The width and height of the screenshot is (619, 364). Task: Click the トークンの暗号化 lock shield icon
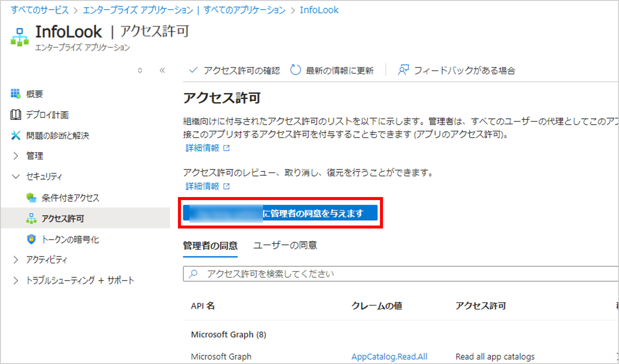(x=31, y=239)
